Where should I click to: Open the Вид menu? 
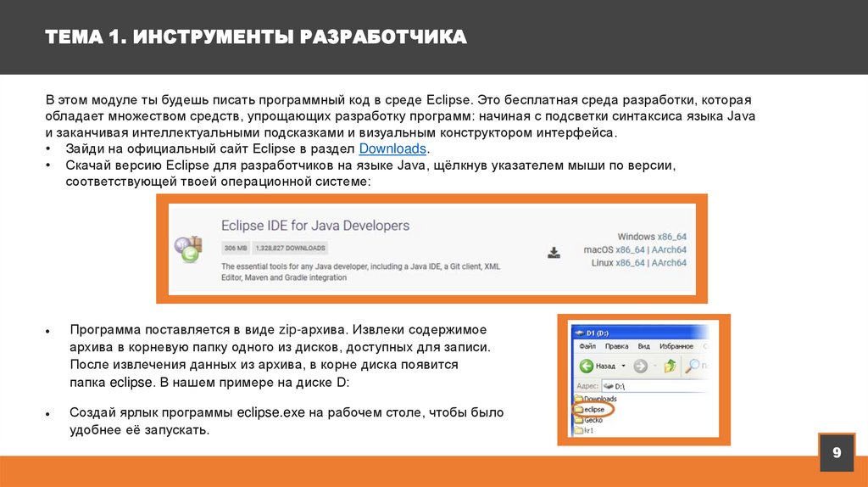[644, 346]
